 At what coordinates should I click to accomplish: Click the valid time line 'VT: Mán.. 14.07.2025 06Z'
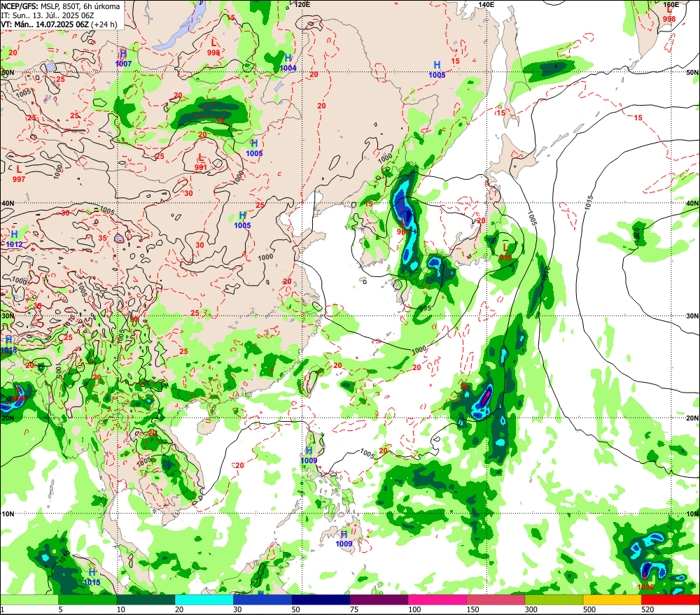pyautogui.click(x=45, y=24)
